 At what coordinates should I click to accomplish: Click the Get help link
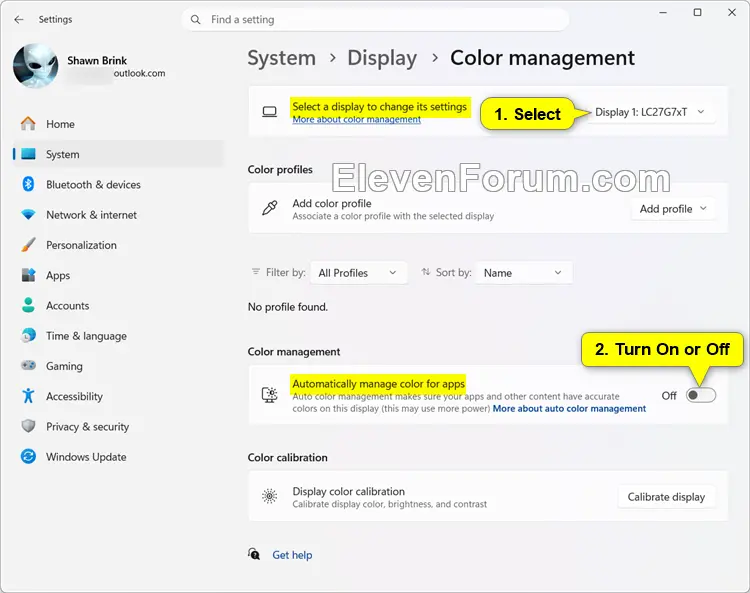(292, 555)
